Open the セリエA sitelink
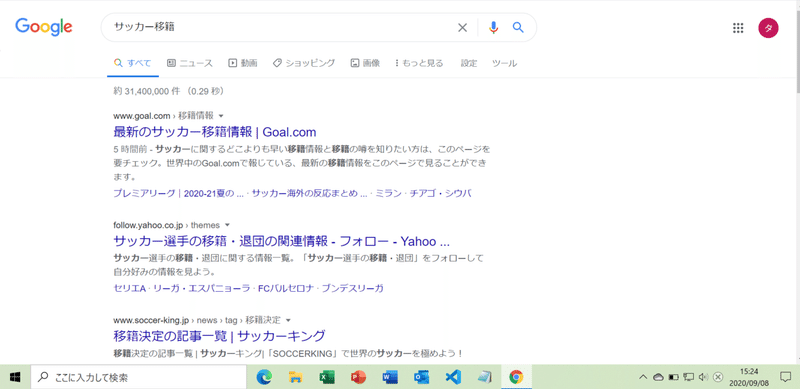The image size is (800, 389). (x=130, y=288)
